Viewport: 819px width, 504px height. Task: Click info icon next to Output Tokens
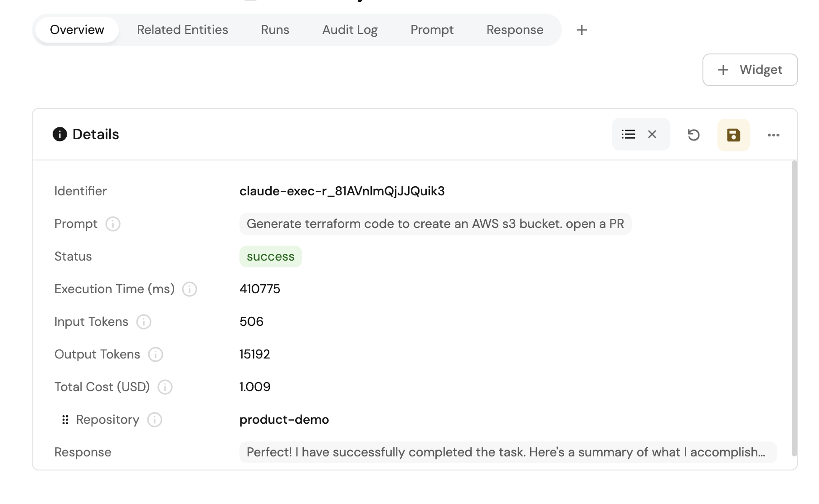tap(156, 354)
